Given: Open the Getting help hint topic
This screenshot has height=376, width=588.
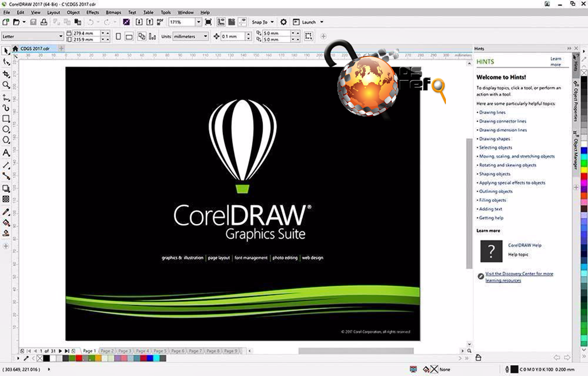Looking at the screenshot, I should [x=491, y=218].
